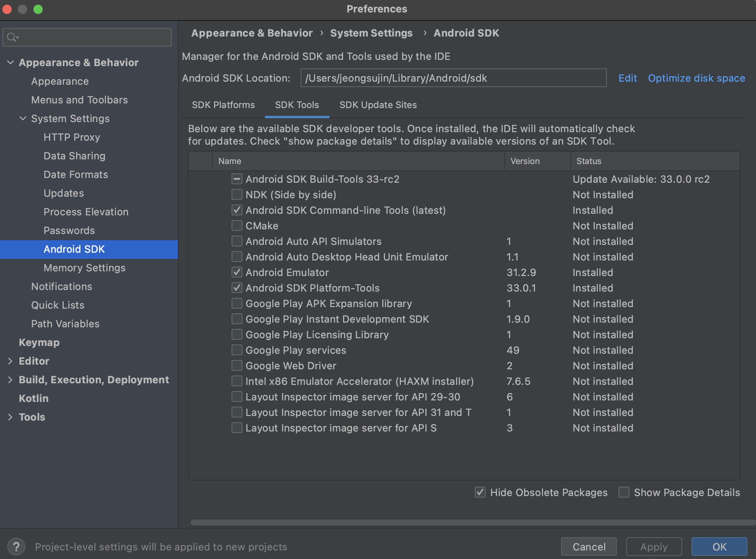The image size is (756, 559).
Task: Uncheck Android Emulator checkbox
Action: (x=237, y=272)
